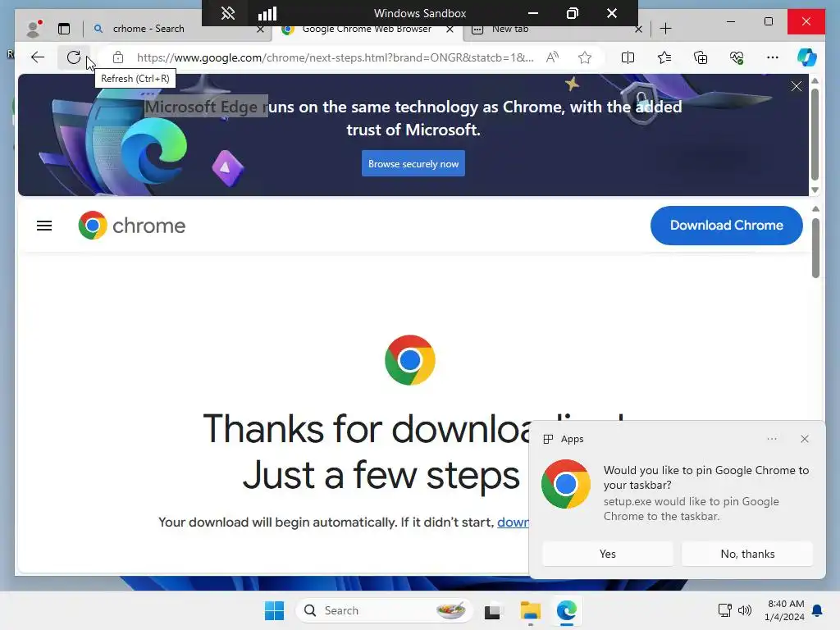This screenshot has height=630, width=840.
Task: Click Yes to pin Chrome to taskbar
Action: pos(608,554)
